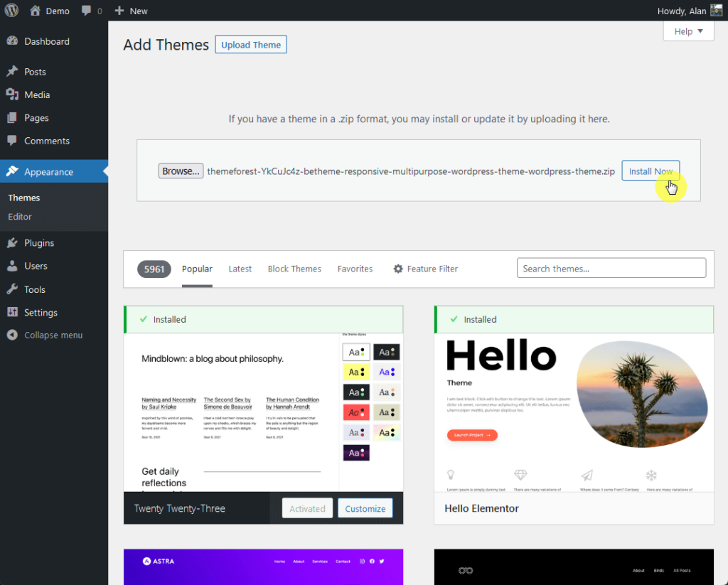Switch to the Block Themes tab
Viewport: 728px width, 585px height.
coord(294,269)
